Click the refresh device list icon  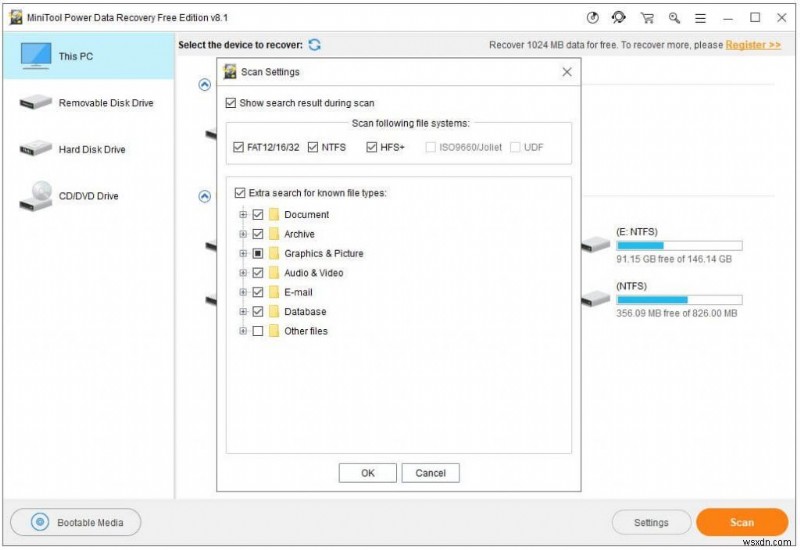point(315,45)
